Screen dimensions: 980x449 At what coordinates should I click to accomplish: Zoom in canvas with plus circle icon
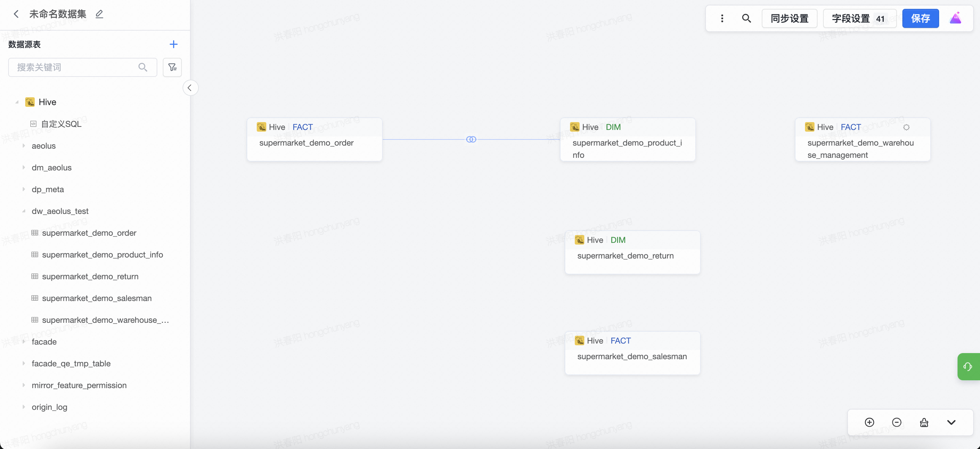[x=869, y=422]
